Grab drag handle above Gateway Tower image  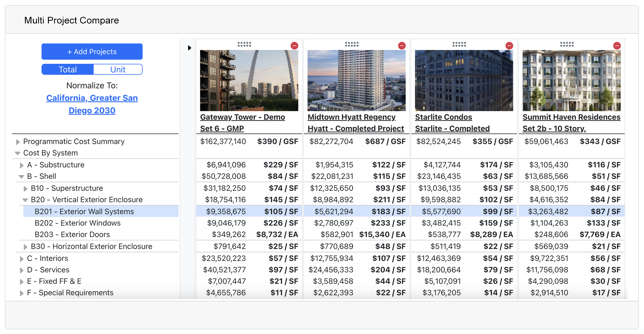pos(244,44)
